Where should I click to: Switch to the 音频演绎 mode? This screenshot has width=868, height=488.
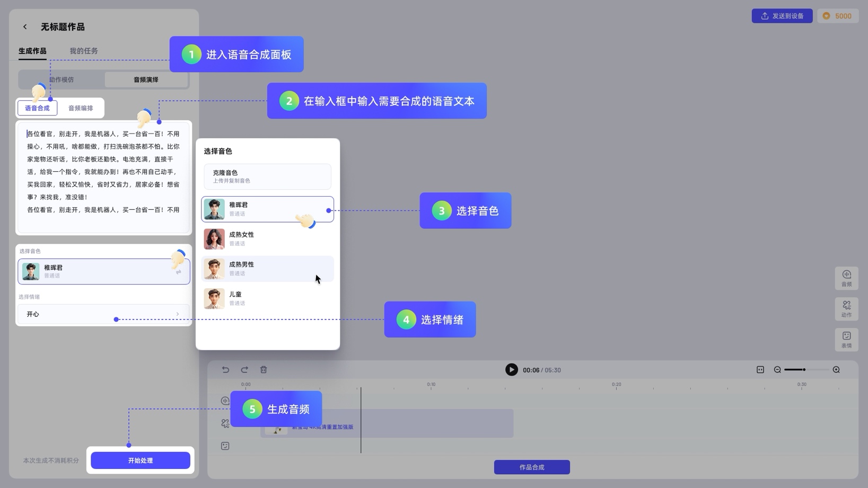pyautogui.click(x=146, y=79)
